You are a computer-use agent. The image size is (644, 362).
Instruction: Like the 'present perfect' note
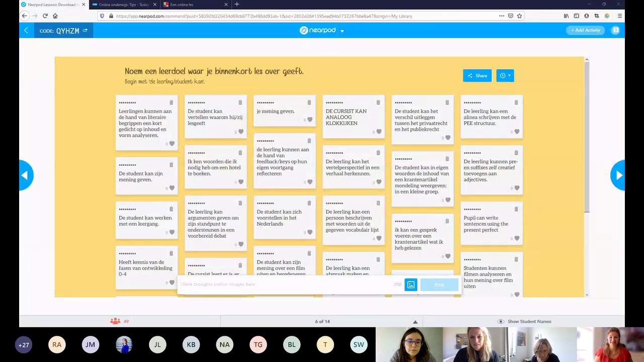517,238
